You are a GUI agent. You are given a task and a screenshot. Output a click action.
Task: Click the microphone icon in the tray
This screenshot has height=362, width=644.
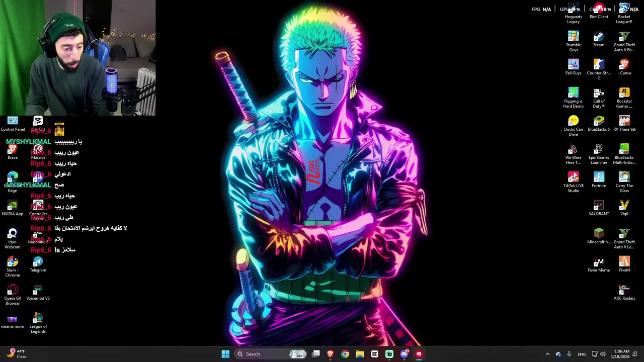coord(569,354)
